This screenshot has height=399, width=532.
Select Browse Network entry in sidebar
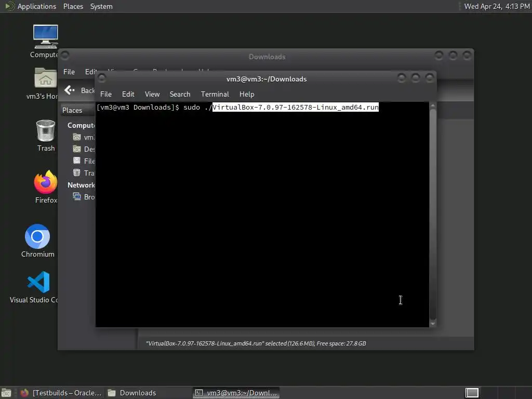(x=84, y=197)
